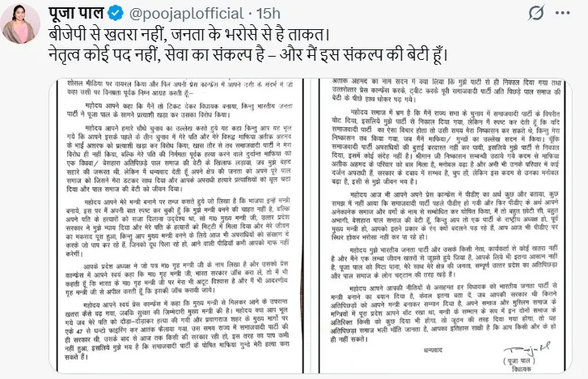Open the 15h timestamp permalink

pos(269,14)
